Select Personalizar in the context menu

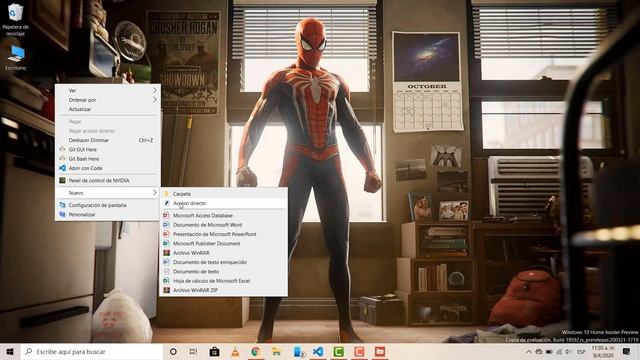click(107, 215)
